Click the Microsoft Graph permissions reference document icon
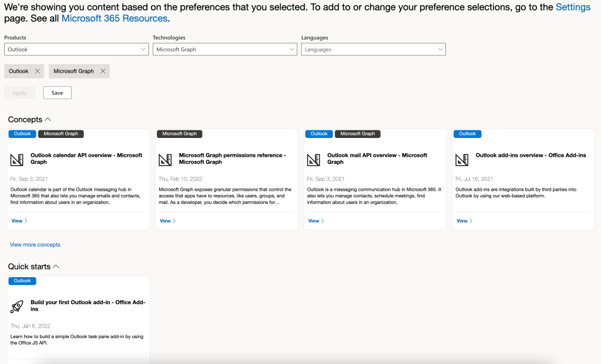The image size is (601, 364). point(166,159)
